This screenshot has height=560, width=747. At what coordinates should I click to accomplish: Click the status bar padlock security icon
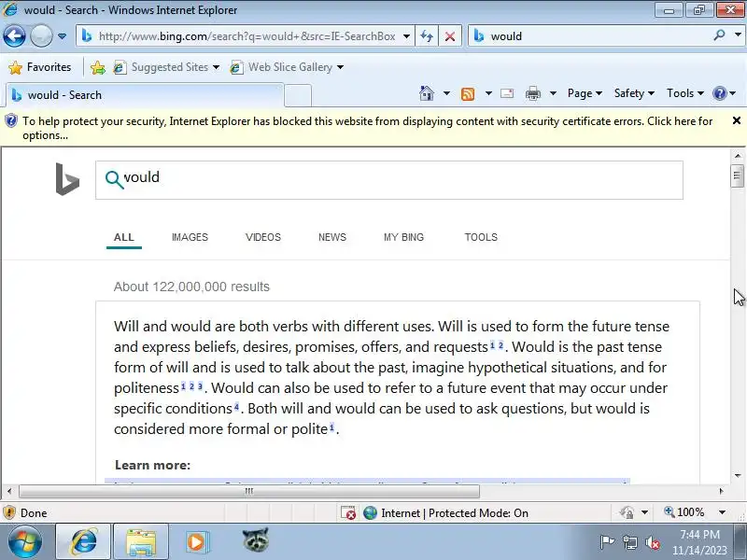tap(627, 512)
